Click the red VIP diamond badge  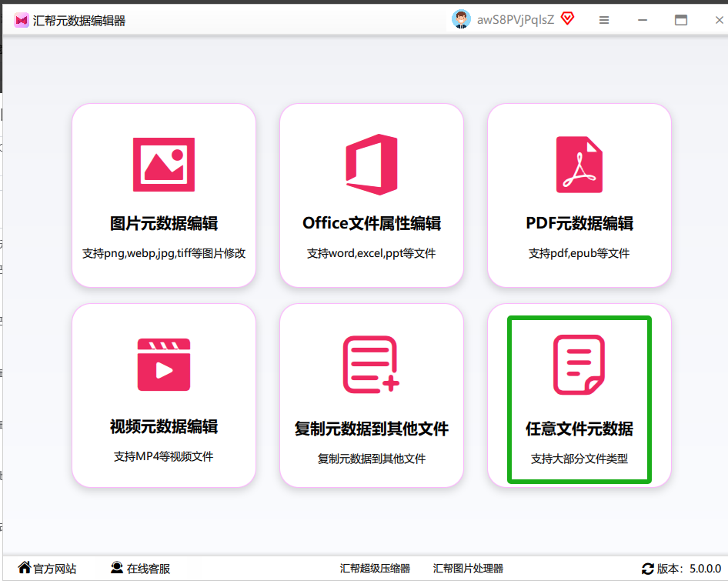pos(567,18)
